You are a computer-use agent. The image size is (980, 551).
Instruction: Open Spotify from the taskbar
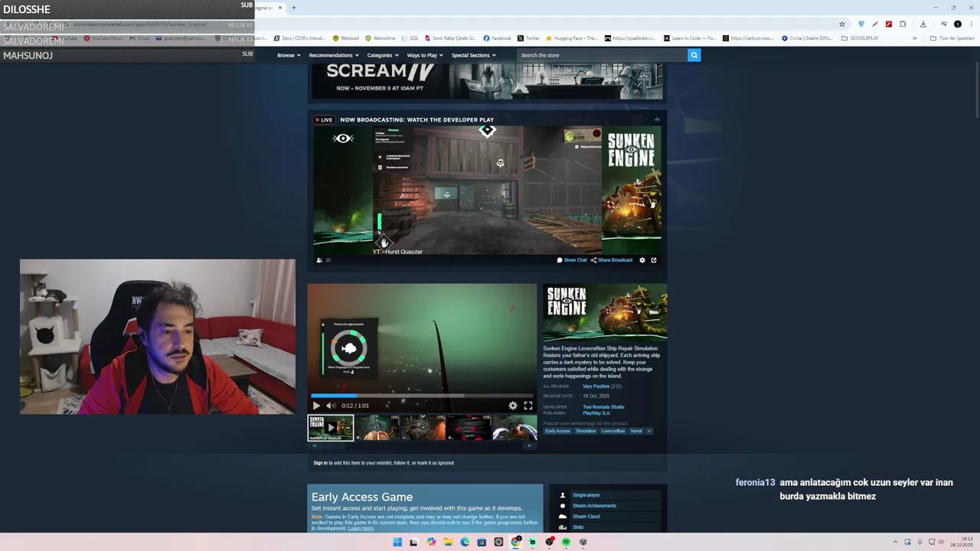tap(566, 543)
